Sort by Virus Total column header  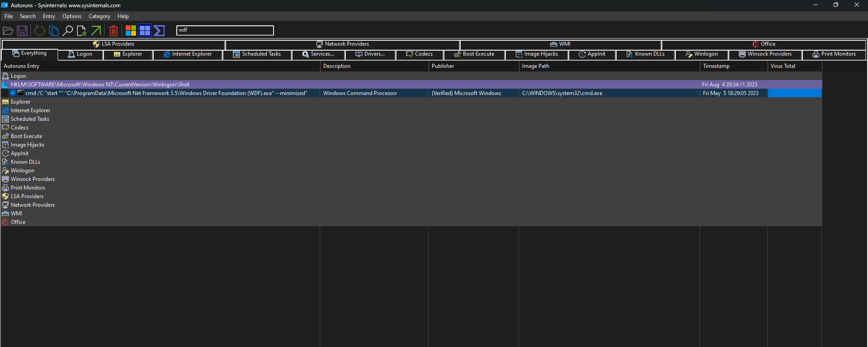pos(794,66)
